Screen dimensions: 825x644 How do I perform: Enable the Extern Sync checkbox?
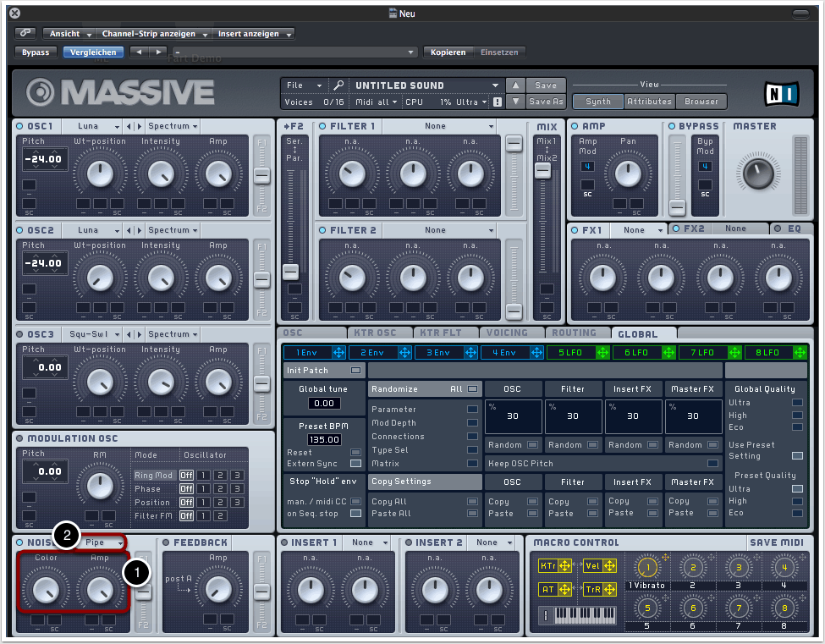tap(355, 465)
